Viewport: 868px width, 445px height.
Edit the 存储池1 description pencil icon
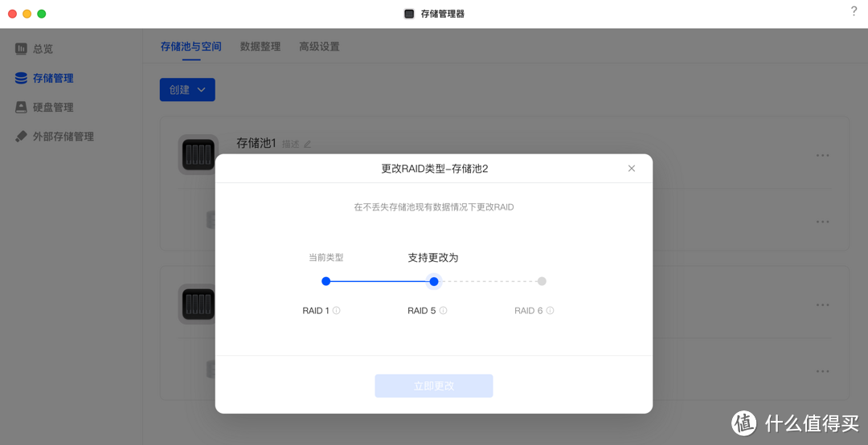tap(308, 144)
